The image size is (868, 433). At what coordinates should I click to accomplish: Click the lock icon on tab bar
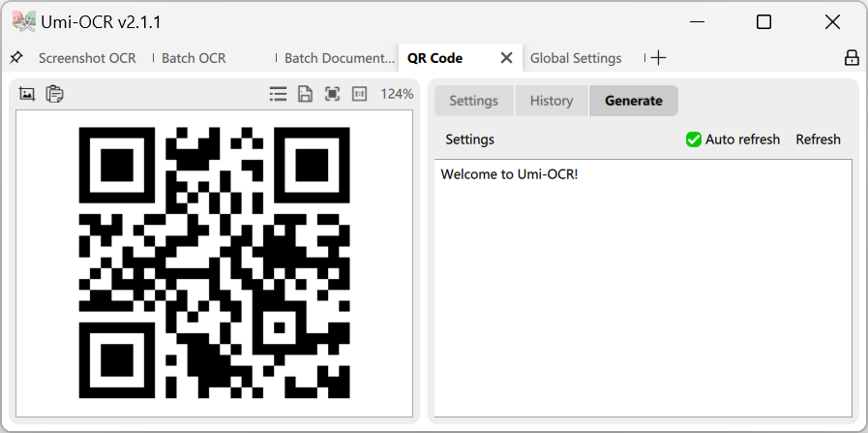pos(852,58)
